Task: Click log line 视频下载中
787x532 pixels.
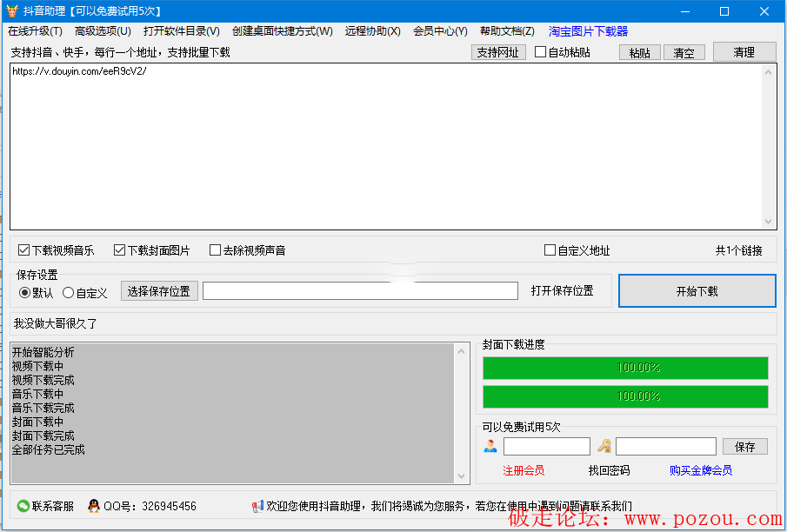Action: point(37,366)
